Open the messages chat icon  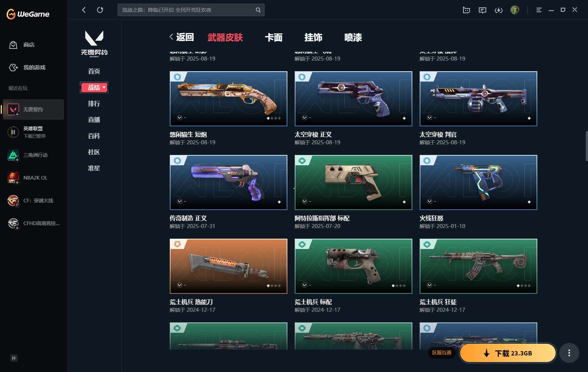(483, 10)
